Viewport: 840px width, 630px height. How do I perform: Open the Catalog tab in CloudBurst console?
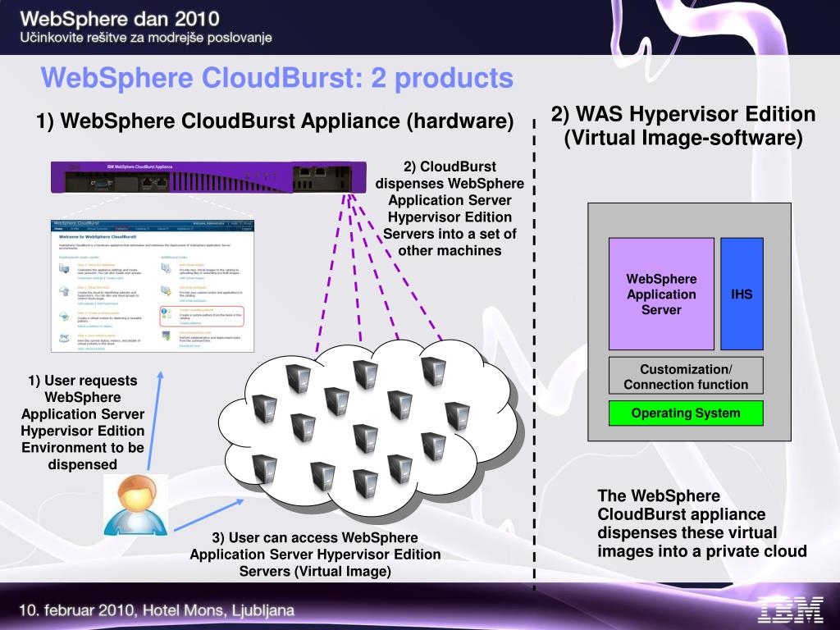coord(142,229)
